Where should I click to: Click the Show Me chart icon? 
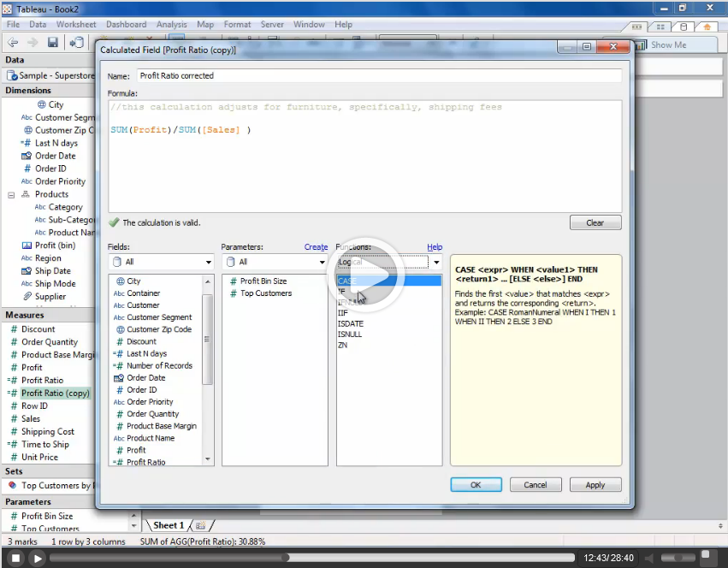pos(641,44)
